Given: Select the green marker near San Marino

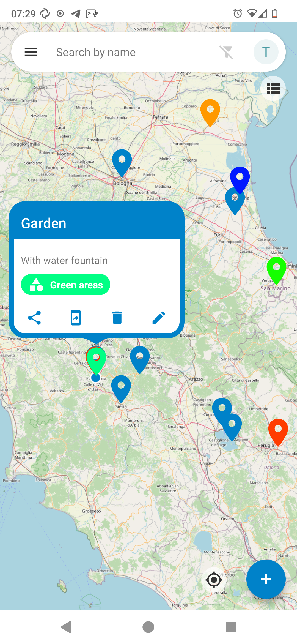Looking at the screenshot, I should click(x=276, y=268).
